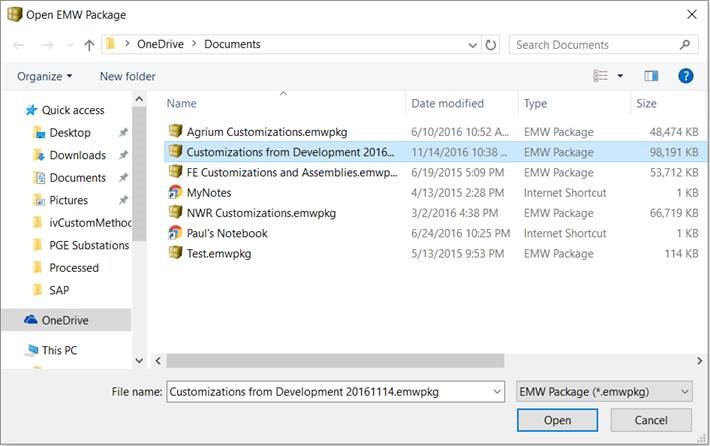Open the blue Help question mark icon

click(685, 76)
